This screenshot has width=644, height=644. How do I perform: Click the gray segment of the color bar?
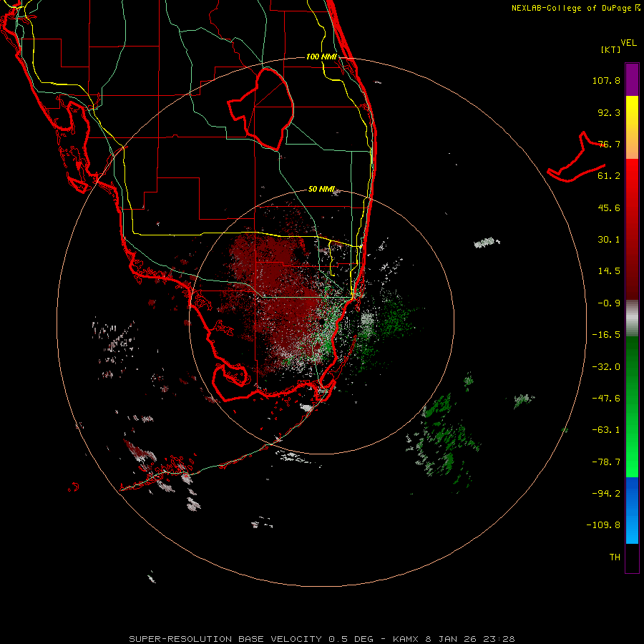[632, 318]
